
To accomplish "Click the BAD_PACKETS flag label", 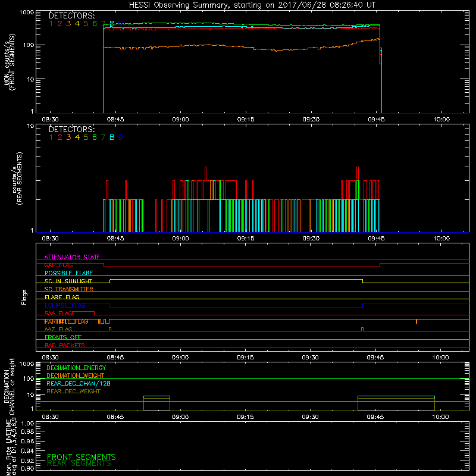I will coord(65,345).
